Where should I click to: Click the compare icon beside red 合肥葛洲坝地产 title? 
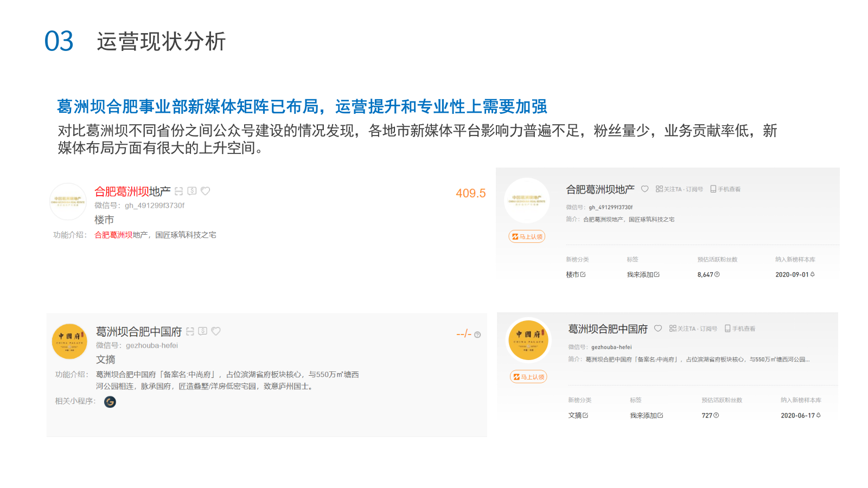click(178, 191)
